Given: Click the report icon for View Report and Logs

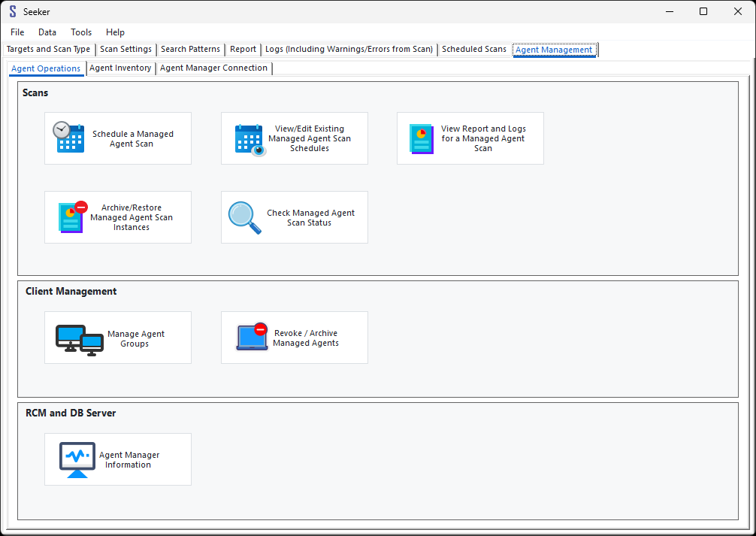Looking at the screenshot, I should (422, 139).
